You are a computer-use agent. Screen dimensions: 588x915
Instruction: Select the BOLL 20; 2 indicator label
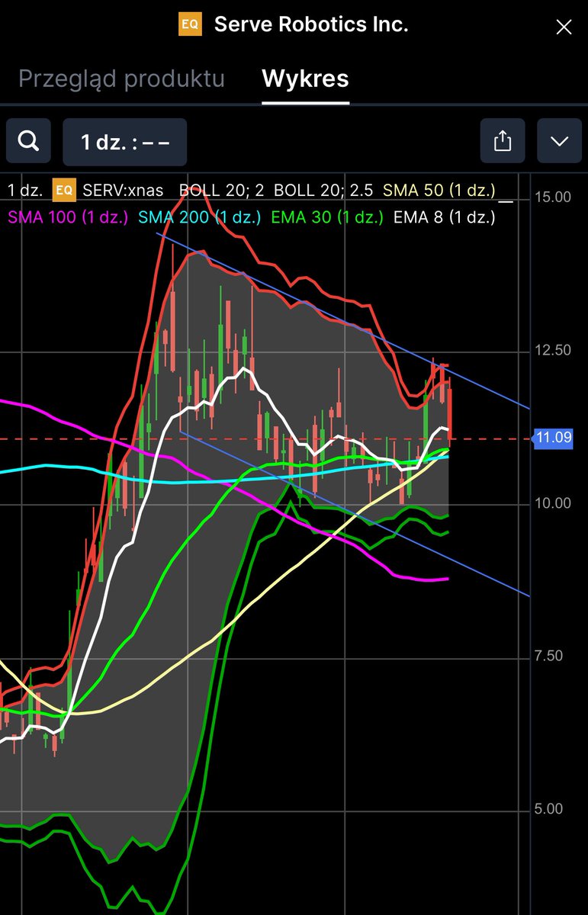tap(222, 190)
